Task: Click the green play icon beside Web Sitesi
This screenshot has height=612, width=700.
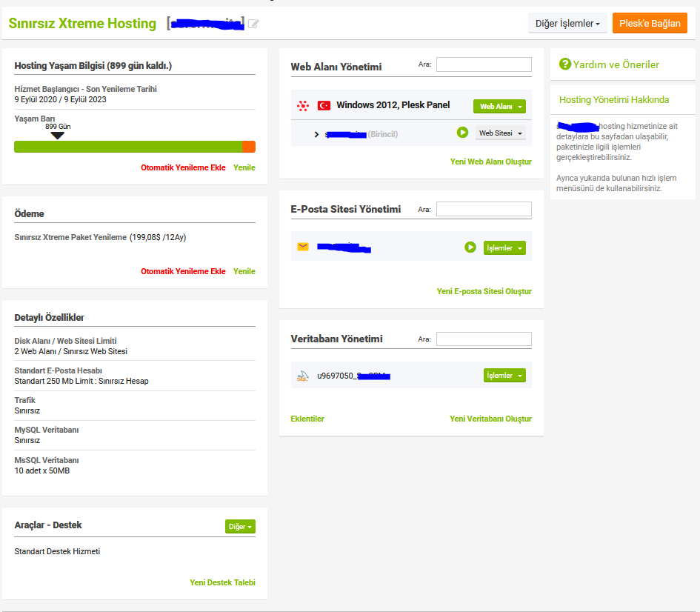Action: click(462, 133)
